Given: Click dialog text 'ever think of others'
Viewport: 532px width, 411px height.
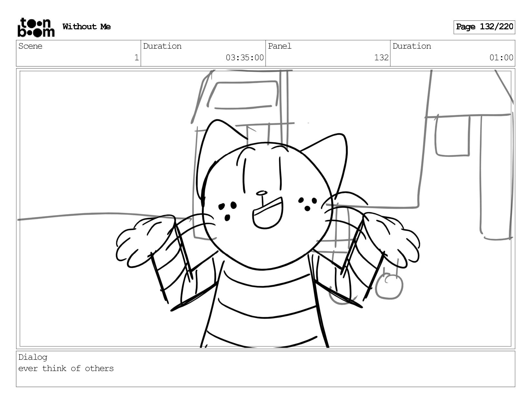Looking at the screenshot, I should (x=66, y=368).
